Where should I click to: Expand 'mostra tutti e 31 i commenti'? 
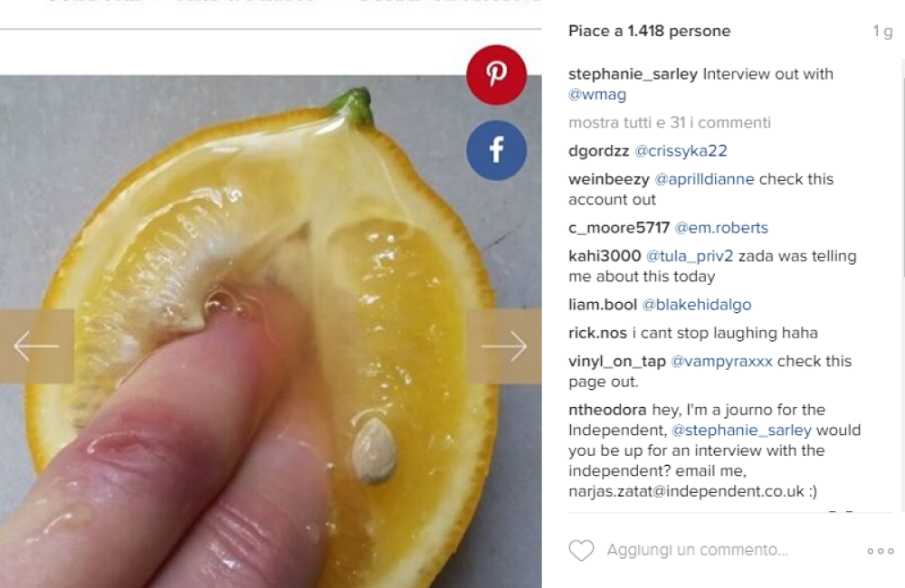670,122
